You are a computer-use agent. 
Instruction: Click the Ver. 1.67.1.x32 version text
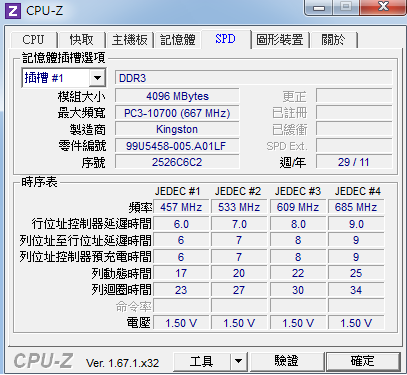click(122, 363)
